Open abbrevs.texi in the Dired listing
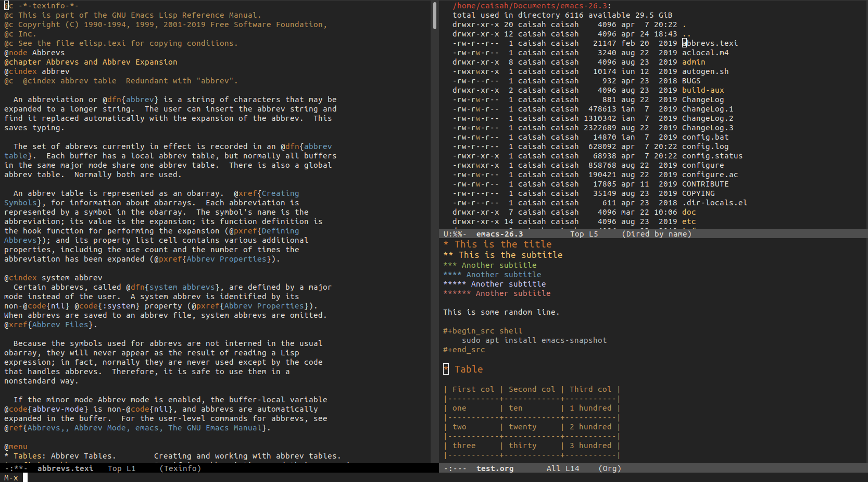The width and height of the screenshot is (868, 482). coord(710,43)
